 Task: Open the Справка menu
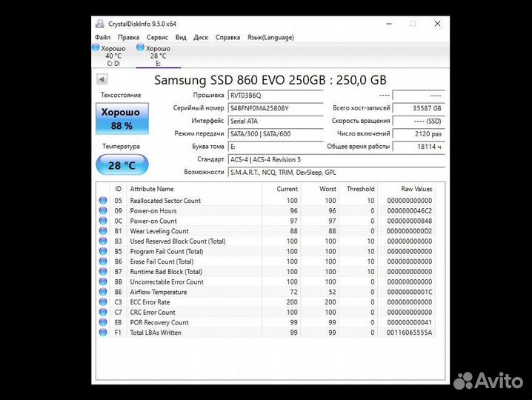click(227, 37)
